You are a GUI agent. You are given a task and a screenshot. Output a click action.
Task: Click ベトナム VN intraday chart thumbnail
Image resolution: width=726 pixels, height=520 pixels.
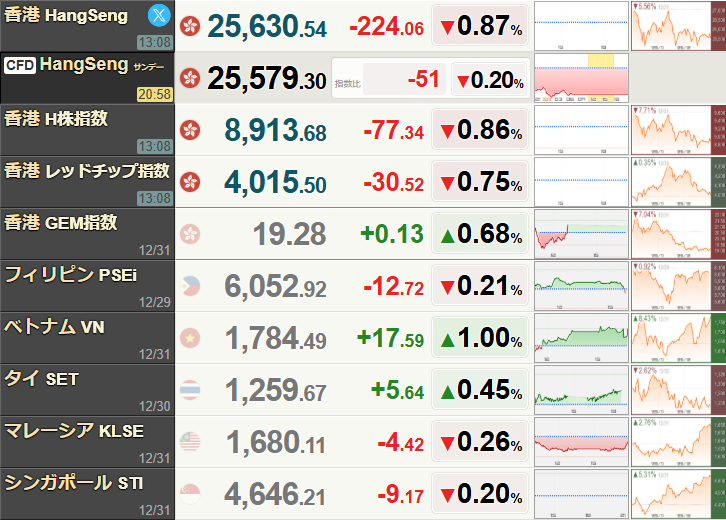click(582, 338)
